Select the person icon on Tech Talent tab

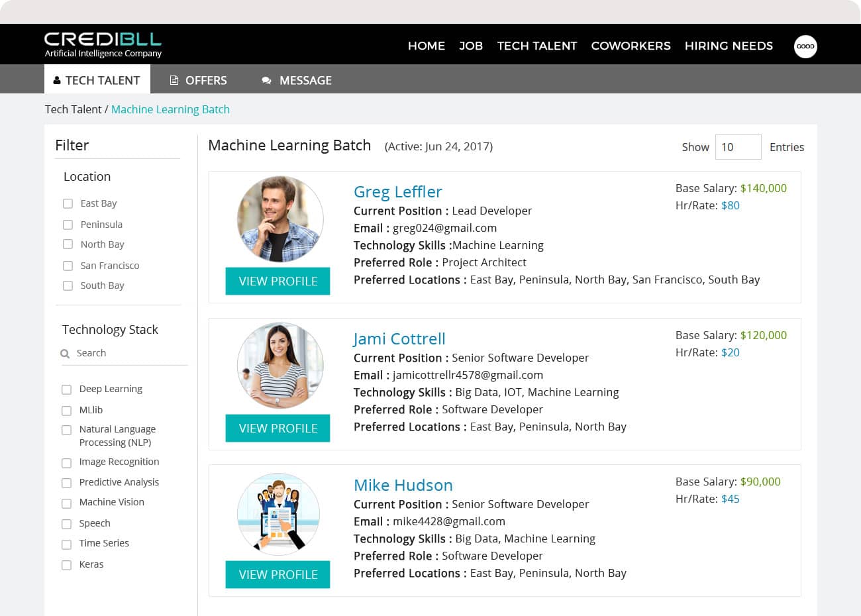[56, 79]
